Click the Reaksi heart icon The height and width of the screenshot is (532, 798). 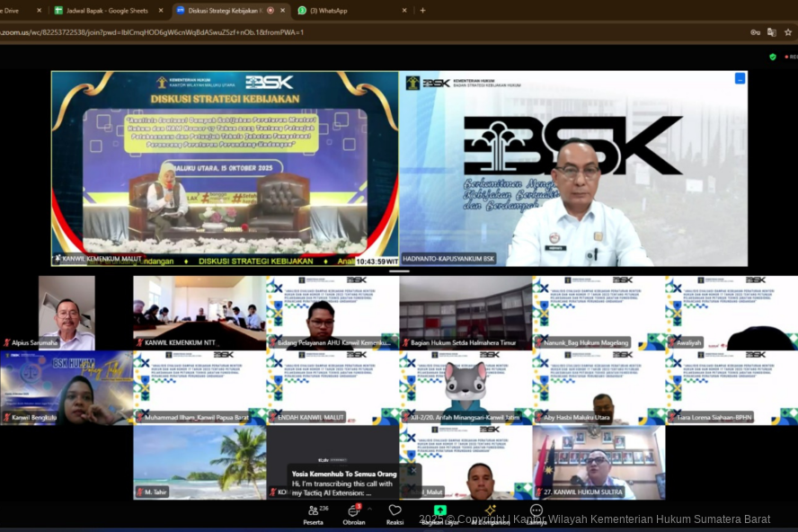pos(395,510)
